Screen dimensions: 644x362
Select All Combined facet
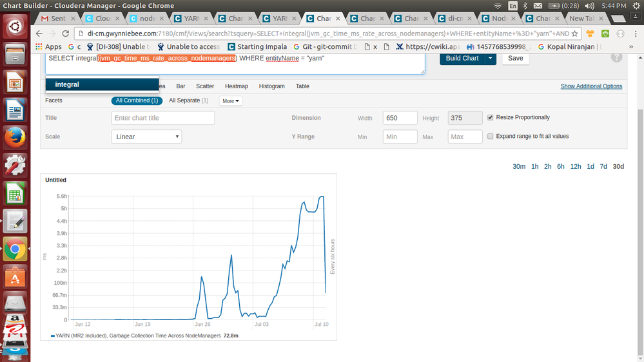[x=137, y=100]
